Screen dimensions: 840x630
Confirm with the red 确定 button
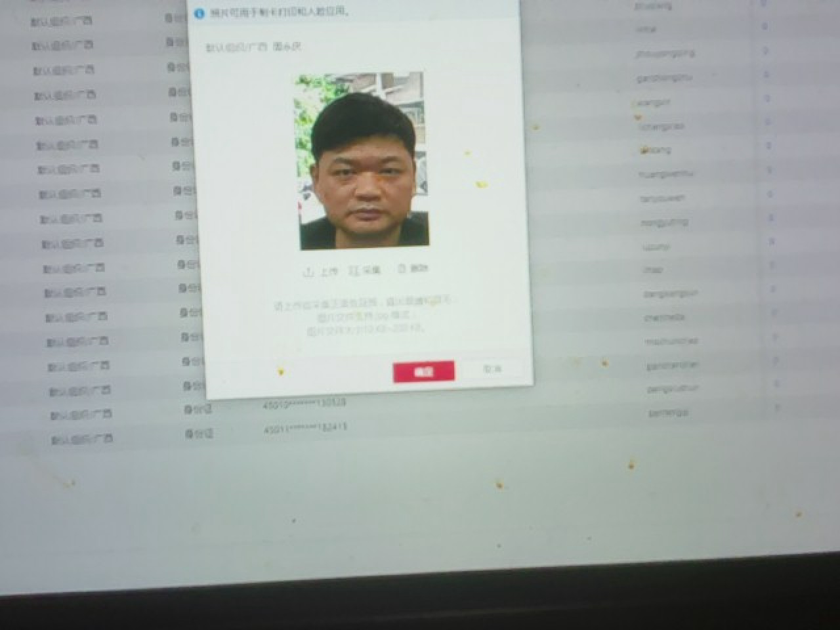tap(423, 371)
